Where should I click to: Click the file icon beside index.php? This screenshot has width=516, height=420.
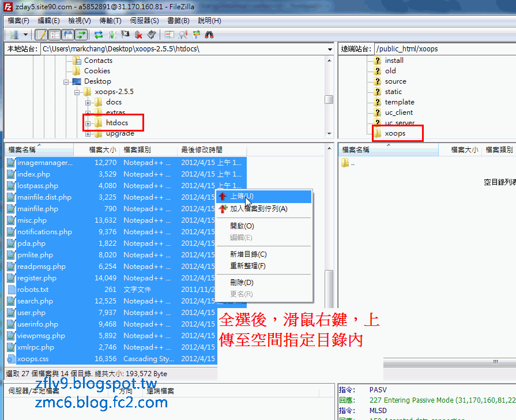point(12,174)
